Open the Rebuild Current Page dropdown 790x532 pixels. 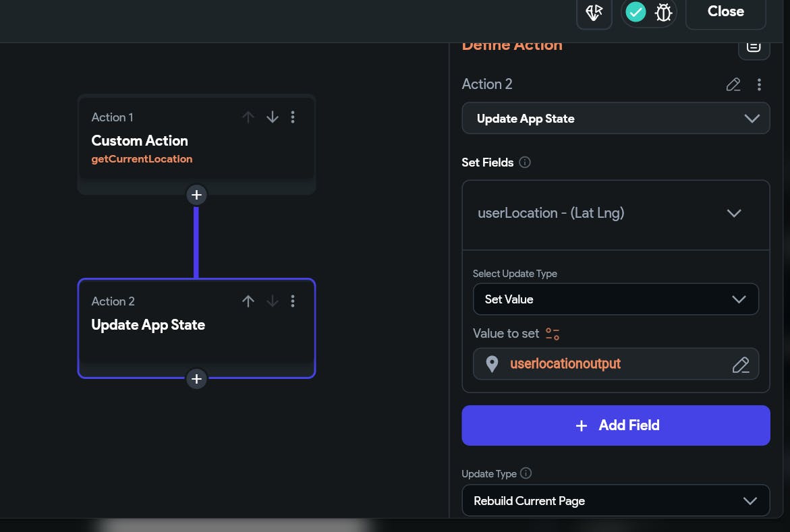click(615, 501)
